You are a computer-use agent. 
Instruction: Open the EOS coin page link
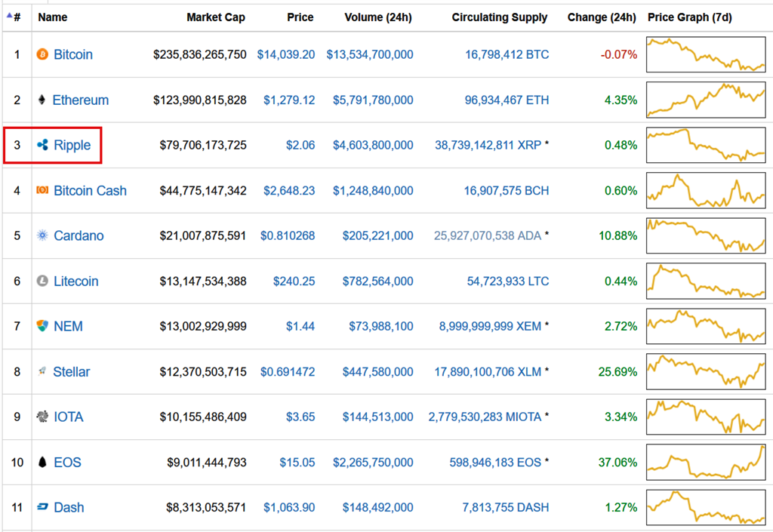(x=67, y=462)
